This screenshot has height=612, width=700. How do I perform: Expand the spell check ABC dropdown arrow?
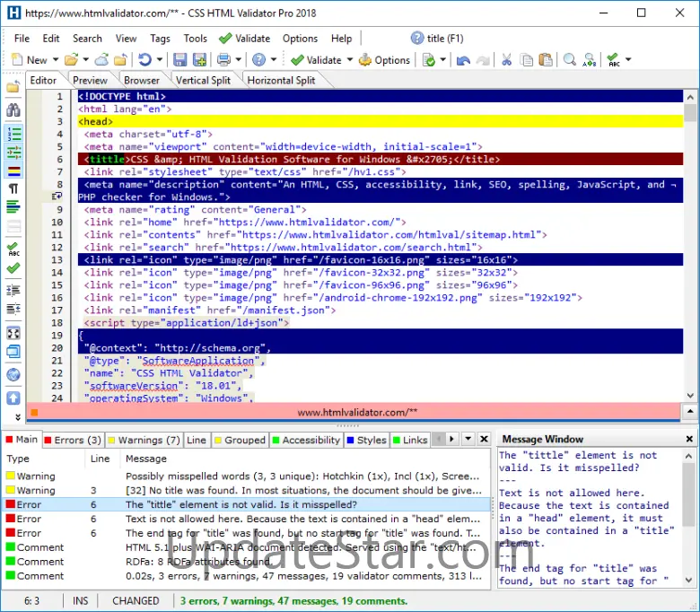(628, 60)
